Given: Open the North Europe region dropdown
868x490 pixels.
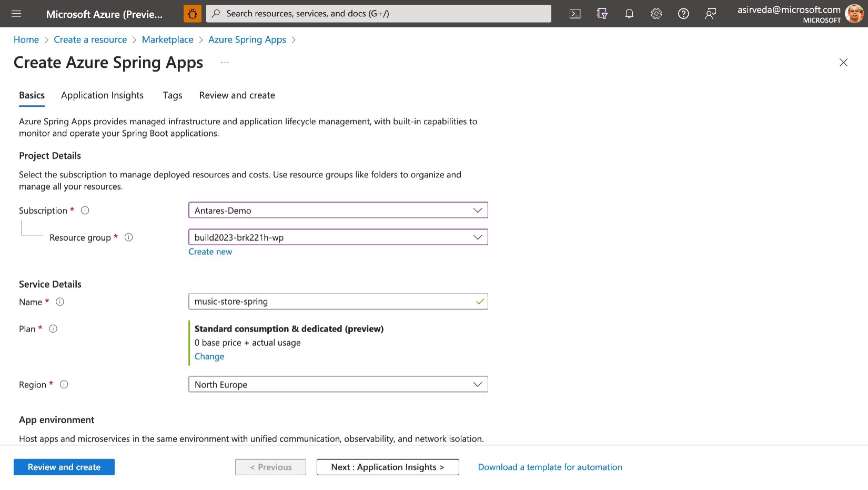Looking at the screenshot, I should coord(338,384).
